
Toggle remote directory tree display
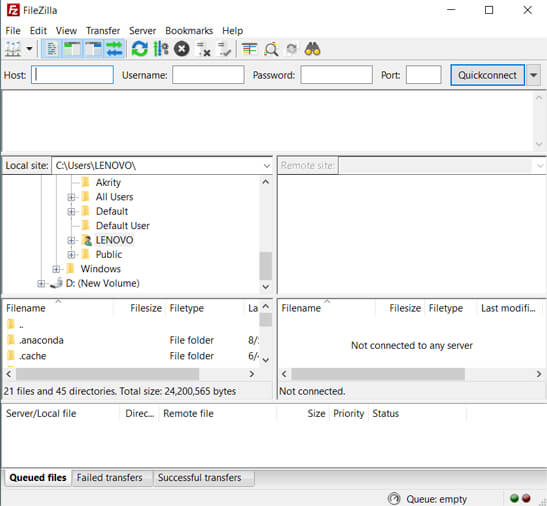[x=93, y=49]
